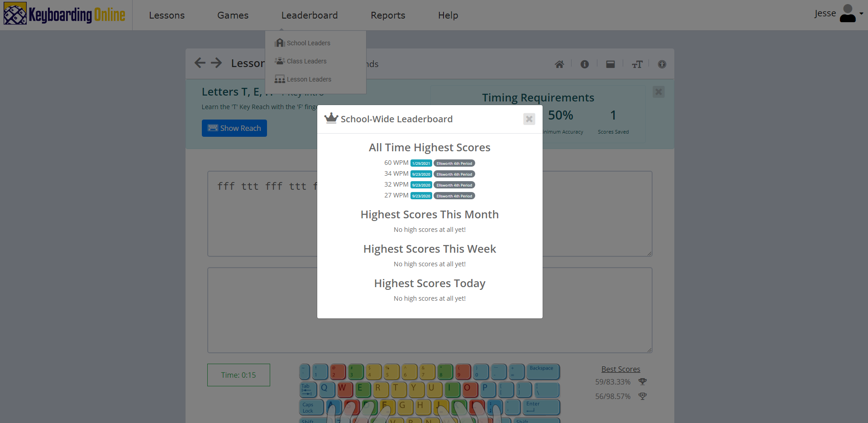Close the School-Wide Leaderboard dialog
The width and height of the screenshot is (868, 423).
tap(529, 119)
